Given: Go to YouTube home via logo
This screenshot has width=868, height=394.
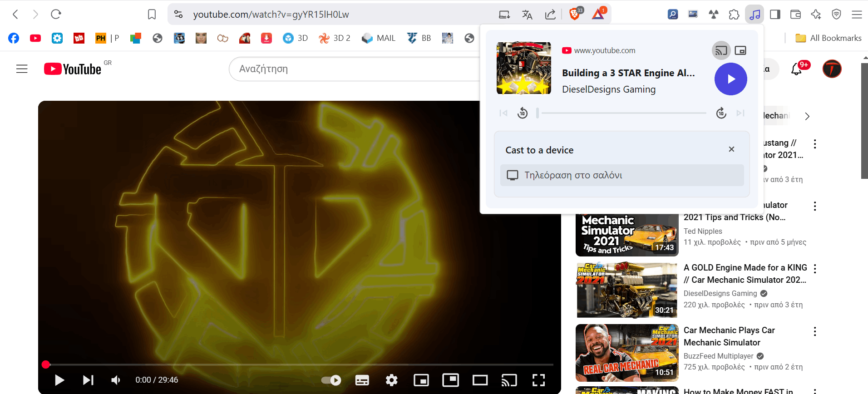Looking at the screenshot, I should pos(73,69).
